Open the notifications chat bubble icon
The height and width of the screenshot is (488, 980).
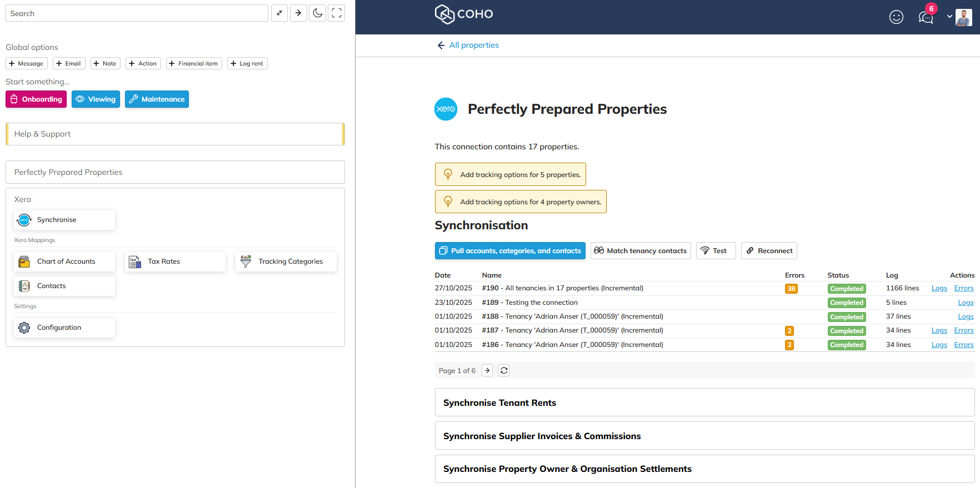point(926,17)
